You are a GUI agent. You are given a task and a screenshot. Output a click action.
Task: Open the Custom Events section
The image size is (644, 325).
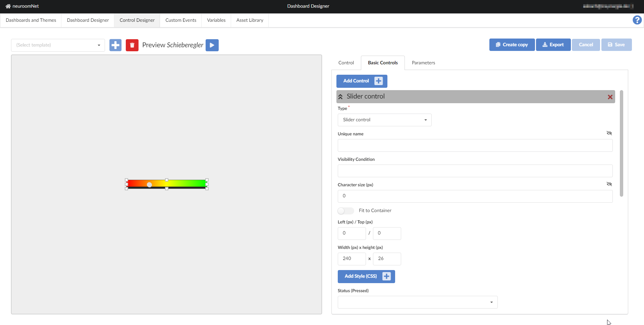point(180,20)
